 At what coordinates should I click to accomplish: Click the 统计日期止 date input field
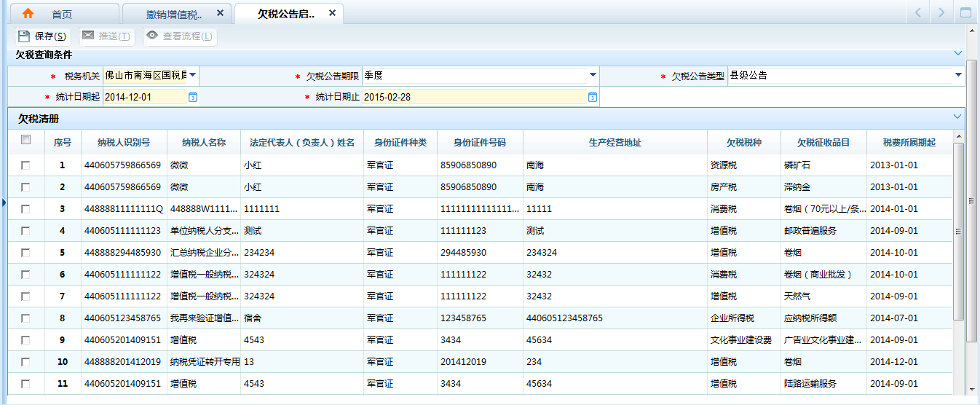point(473,97)
